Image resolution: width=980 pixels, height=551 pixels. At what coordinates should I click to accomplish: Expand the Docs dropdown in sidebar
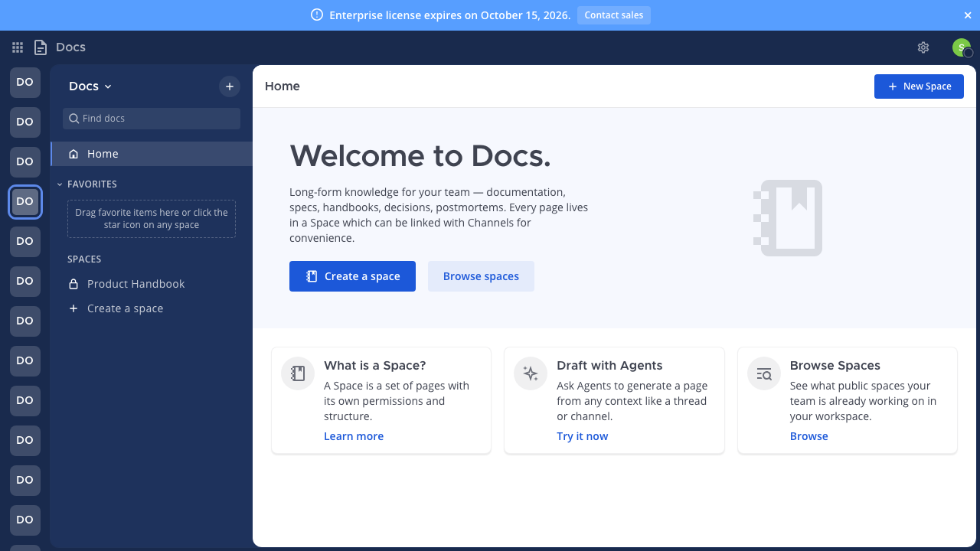(x=90, y=86)
